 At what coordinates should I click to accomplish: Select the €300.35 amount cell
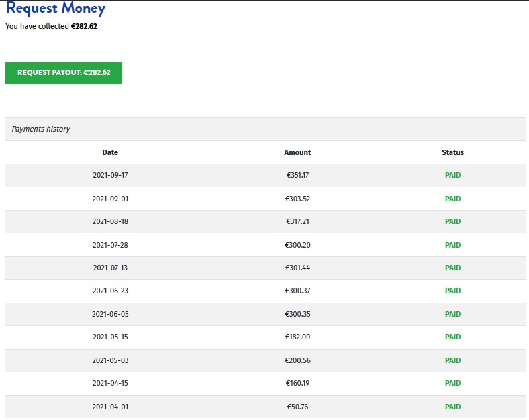click(x=297, y=314)
